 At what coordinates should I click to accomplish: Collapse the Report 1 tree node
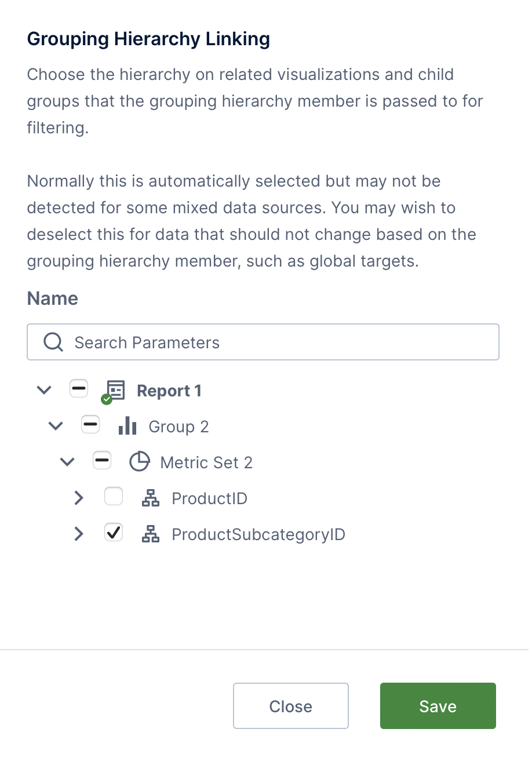point(44,390)
